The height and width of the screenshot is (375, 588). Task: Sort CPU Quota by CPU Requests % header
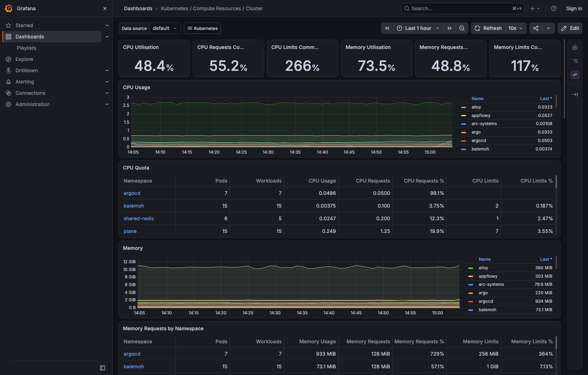(x=424, y=181)
